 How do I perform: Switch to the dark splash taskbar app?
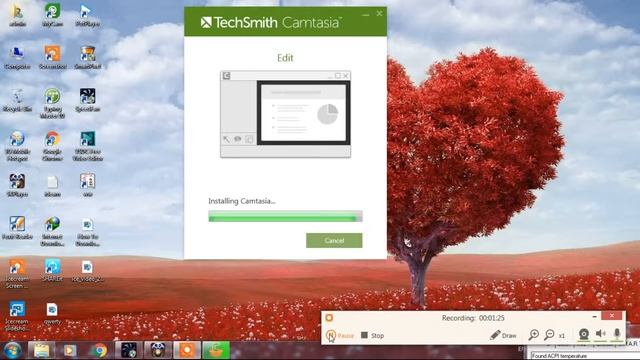pyautogui.click(x=129, y=350)
